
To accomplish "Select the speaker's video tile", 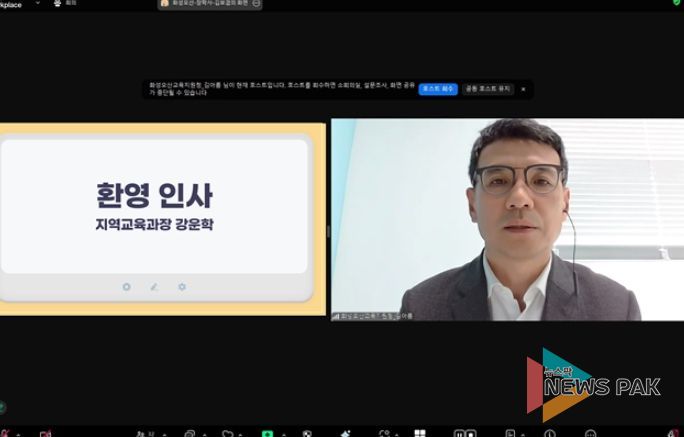I will coord(507,219).
